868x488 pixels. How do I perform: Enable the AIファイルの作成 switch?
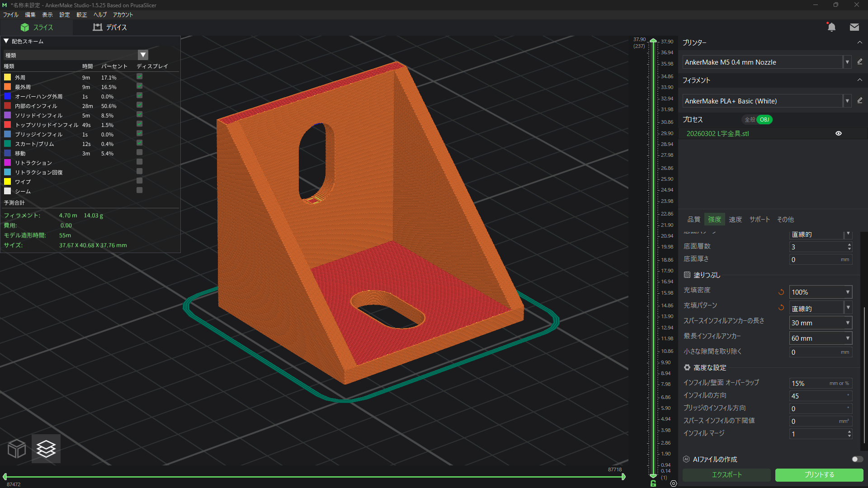click(857, 459)
